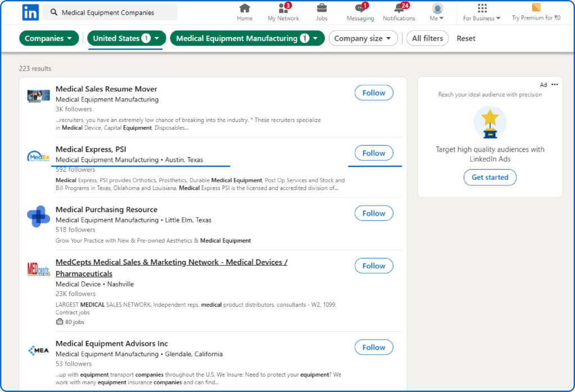Open Medical Equipment Advisors Inc page
Viewport: 575px width, 392px height.
pyautogui.click(x=112, y=343)
